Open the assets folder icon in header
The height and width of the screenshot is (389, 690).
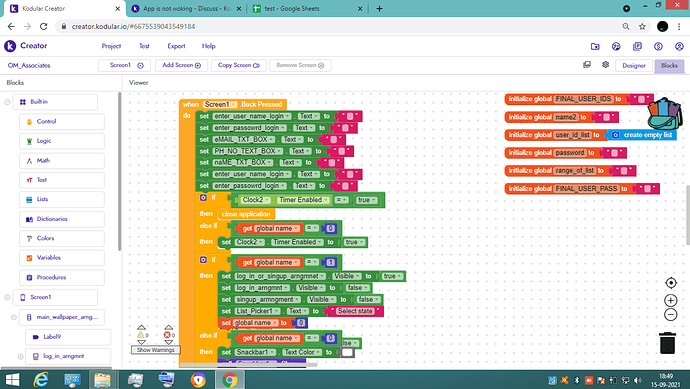tap(595, 46)
